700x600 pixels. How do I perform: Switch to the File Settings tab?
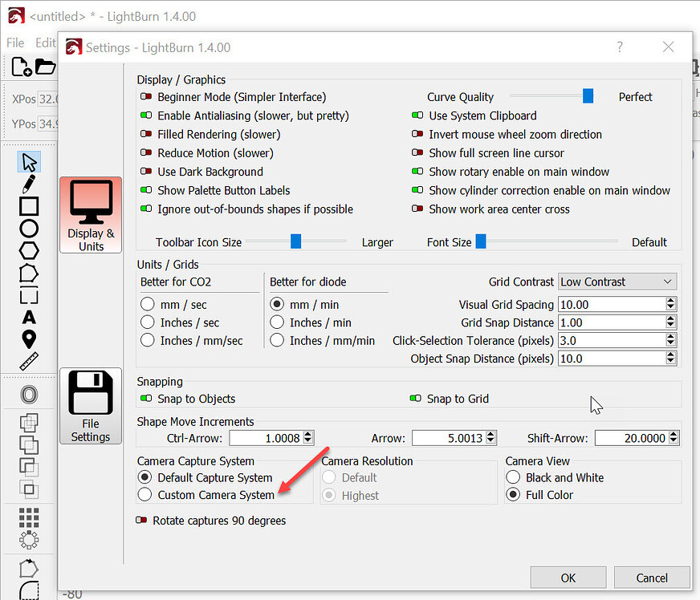coord(91,406)
